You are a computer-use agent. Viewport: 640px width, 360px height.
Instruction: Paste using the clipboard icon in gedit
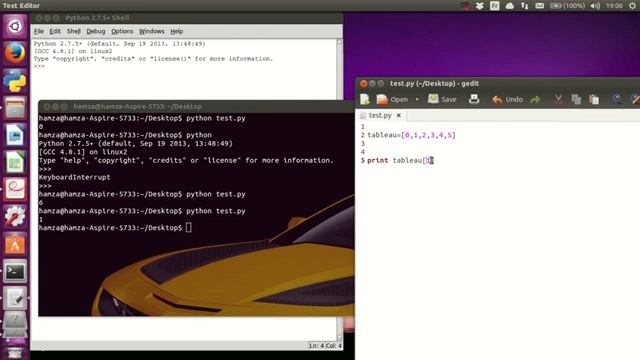594,99
